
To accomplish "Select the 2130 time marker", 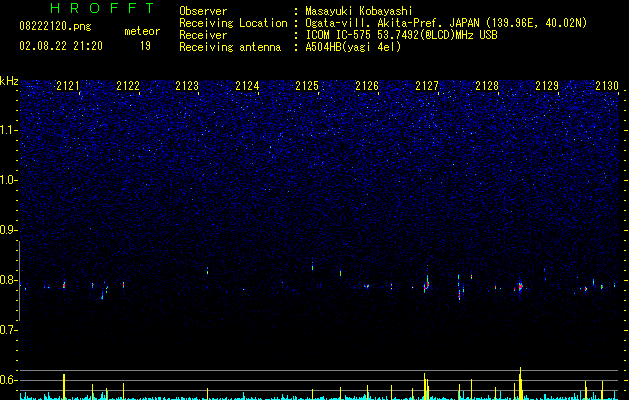I will [607, 86].
